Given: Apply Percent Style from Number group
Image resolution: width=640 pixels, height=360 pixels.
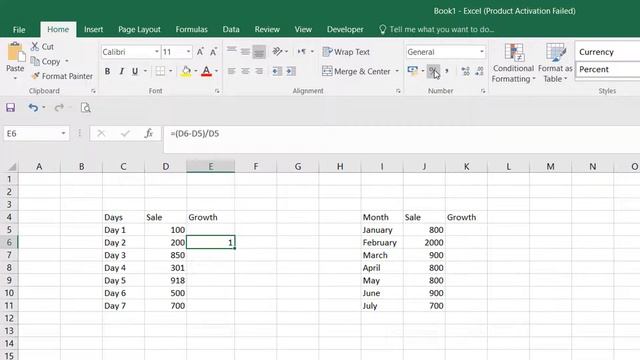Looking at the screenshot, I should [x=433, y=71].
